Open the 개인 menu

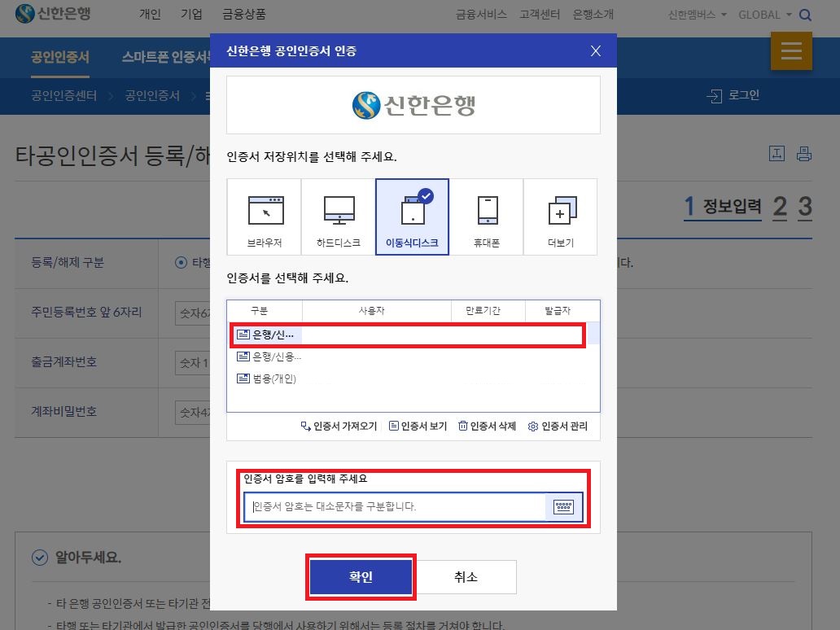click(x=150, y=14)
